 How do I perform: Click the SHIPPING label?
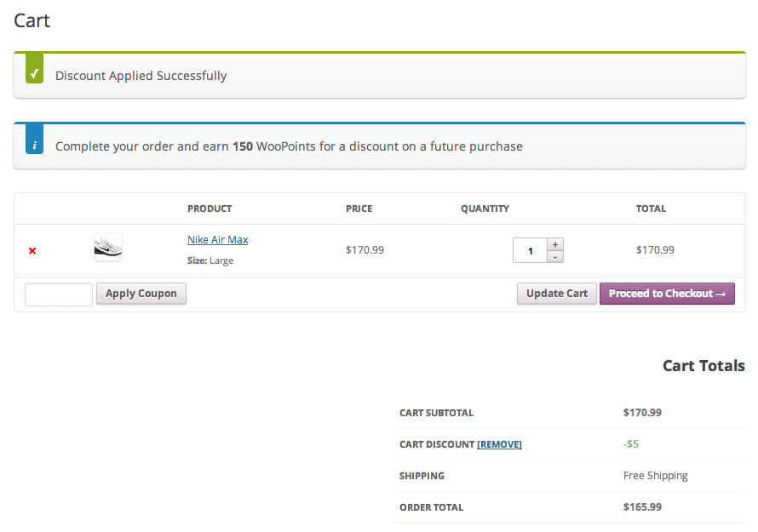[x=422, y=476]
